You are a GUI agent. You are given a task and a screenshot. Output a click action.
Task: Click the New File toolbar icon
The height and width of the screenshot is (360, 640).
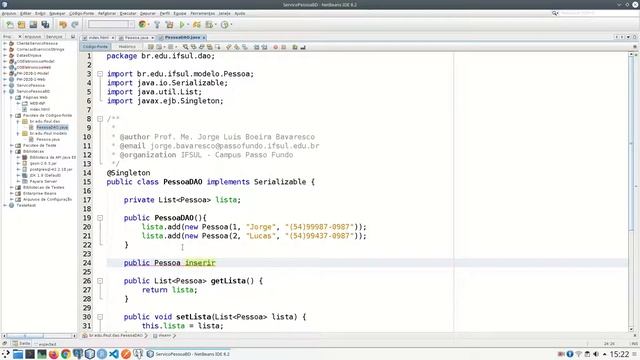click(x=9, y=25)
